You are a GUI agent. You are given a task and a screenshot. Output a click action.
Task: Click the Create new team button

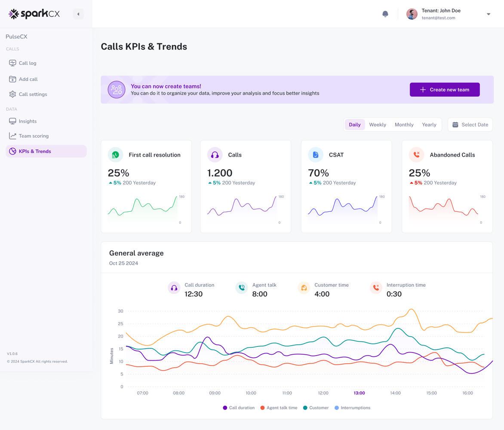(444, 90)
